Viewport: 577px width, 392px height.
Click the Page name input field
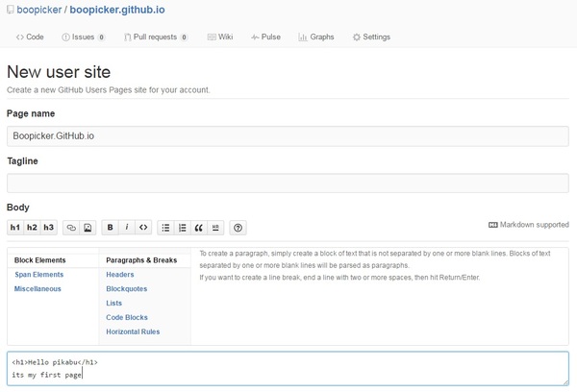tap(288, 135)
